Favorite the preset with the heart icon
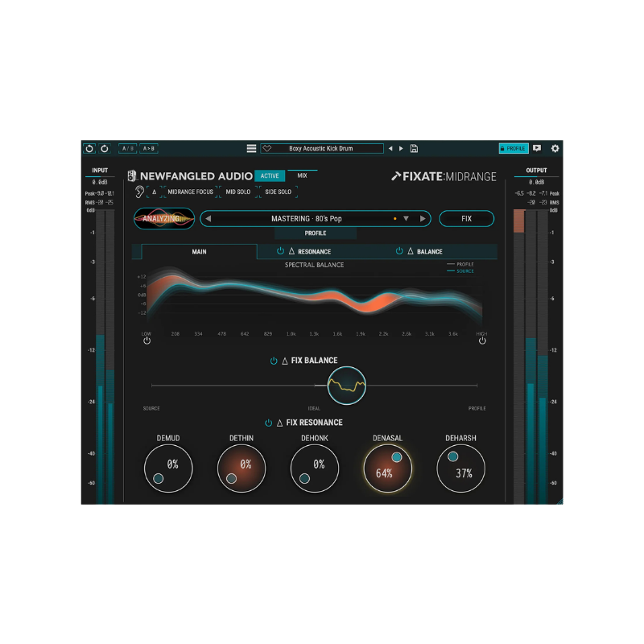 [x=267, y=148]
